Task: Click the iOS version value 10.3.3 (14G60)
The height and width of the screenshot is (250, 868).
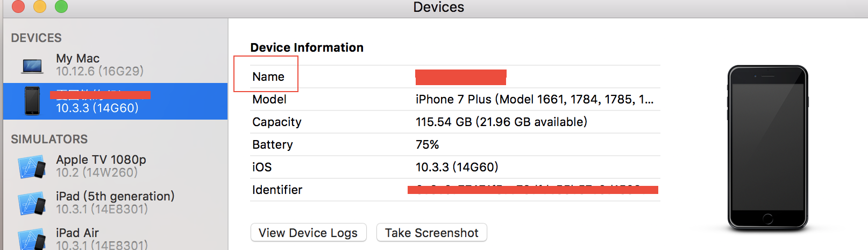Action: point(457,167)
